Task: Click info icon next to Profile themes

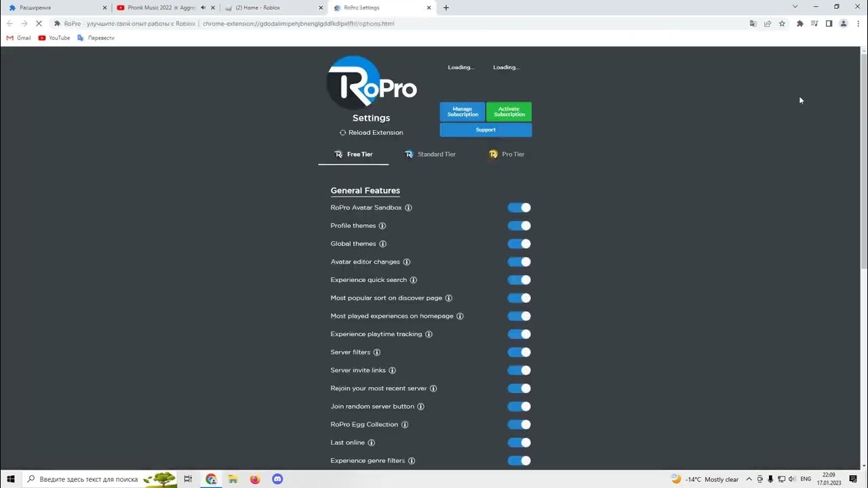Action: [382, 226]
